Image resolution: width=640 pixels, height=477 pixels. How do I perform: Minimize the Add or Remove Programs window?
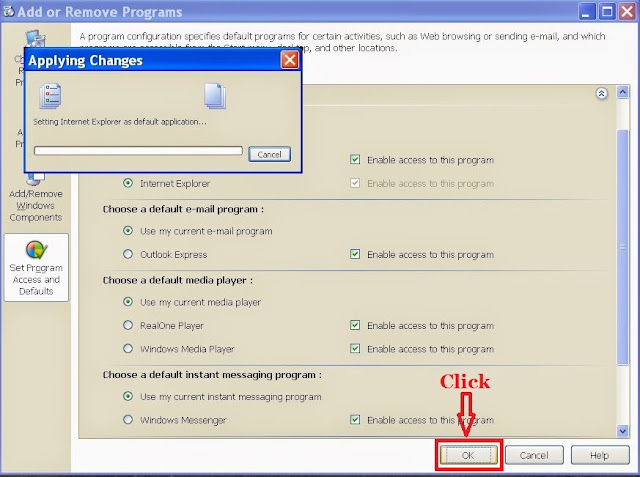[x=587, y=11]
